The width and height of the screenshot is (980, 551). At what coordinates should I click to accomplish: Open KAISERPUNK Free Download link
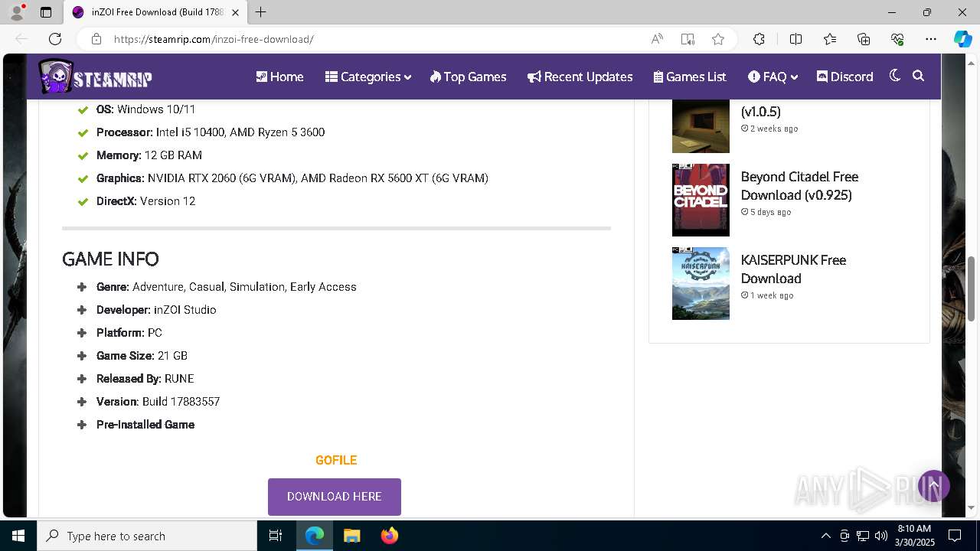(x=793, y=269)
